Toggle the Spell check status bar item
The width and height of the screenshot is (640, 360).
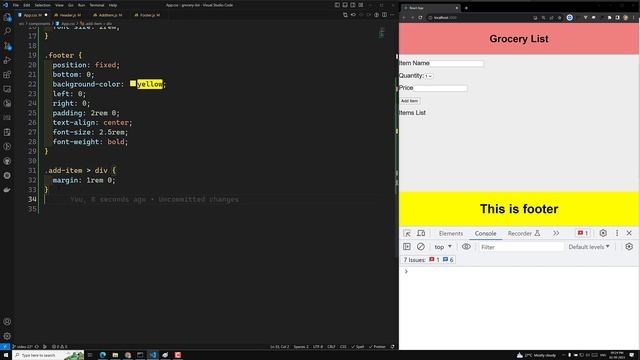(358, 347)
